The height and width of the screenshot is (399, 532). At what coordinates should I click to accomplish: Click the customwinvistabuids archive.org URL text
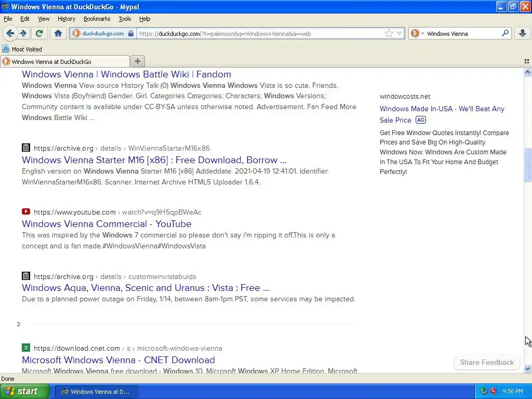pos(115,276)
